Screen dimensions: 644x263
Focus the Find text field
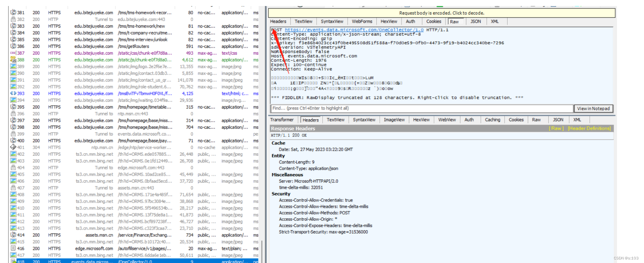coord(422,108)
